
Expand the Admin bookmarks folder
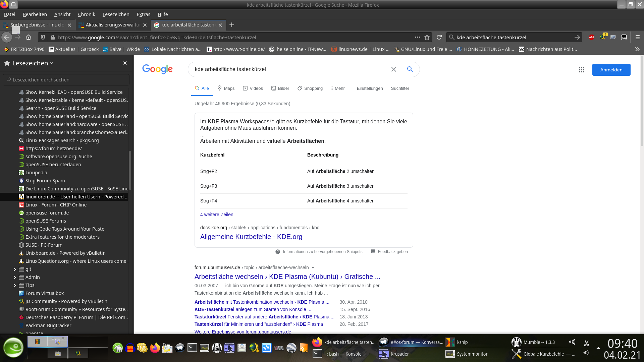14,277
